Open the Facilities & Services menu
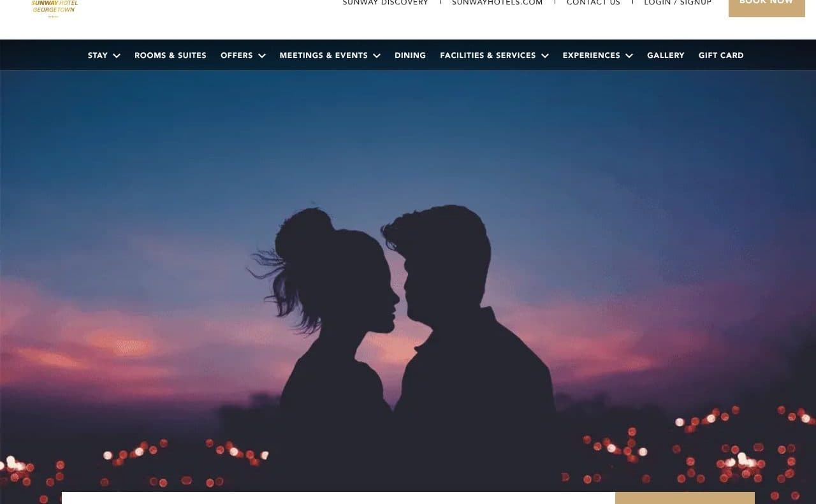816x504 pixels. click(488, 55)
